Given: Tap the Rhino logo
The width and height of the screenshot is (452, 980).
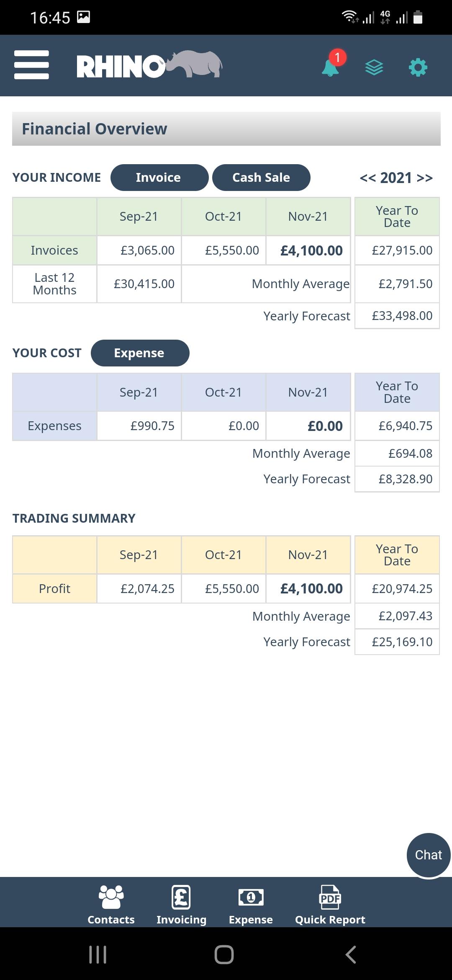Looking at the screenshot, I should (149, 65).
